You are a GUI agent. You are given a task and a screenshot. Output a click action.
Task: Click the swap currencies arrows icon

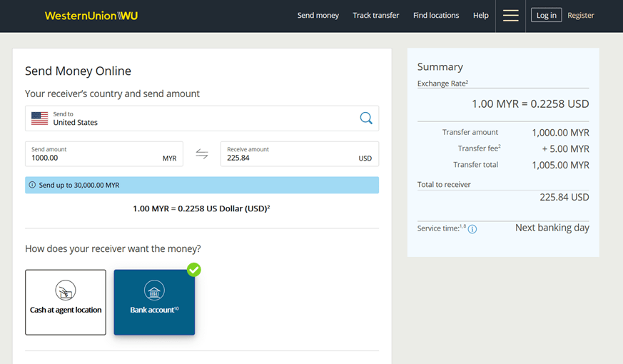pos(202,154)
